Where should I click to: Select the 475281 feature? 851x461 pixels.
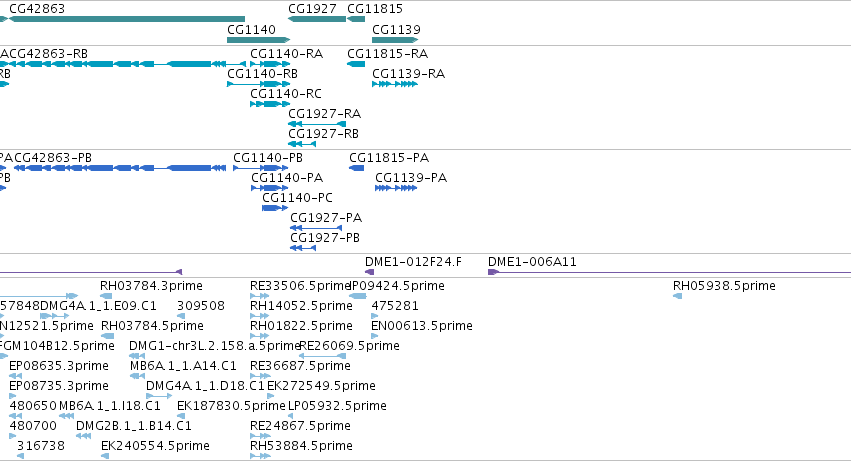coord(374,316)
